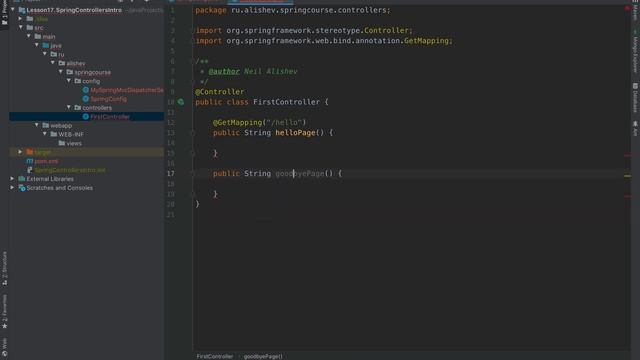Select pom.xml in the project tree
640x360 pixels.
click(46, 161)
